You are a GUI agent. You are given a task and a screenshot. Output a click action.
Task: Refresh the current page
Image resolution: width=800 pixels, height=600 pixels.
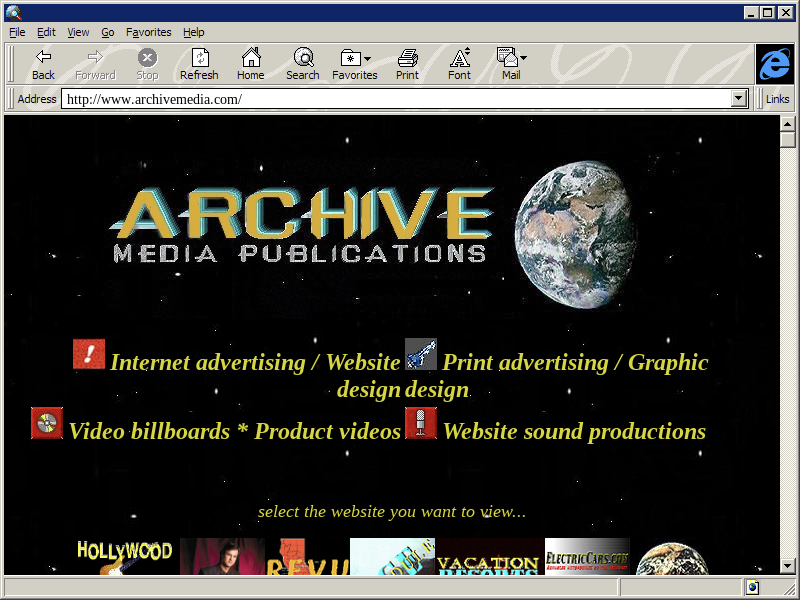(x=199, y=64)
